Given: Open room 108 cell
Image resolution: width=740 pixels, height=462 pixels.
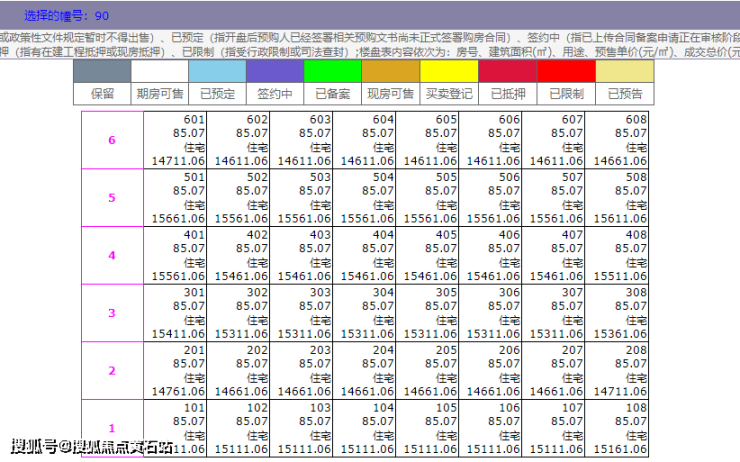Looking at the screenshot, I should tap(617, 428).
